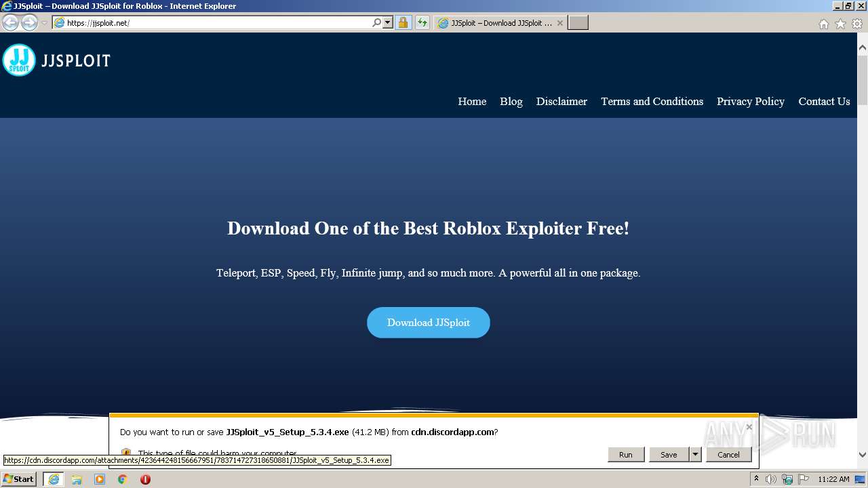
Task: Open Favorites star icon
Action: point(840,24)
